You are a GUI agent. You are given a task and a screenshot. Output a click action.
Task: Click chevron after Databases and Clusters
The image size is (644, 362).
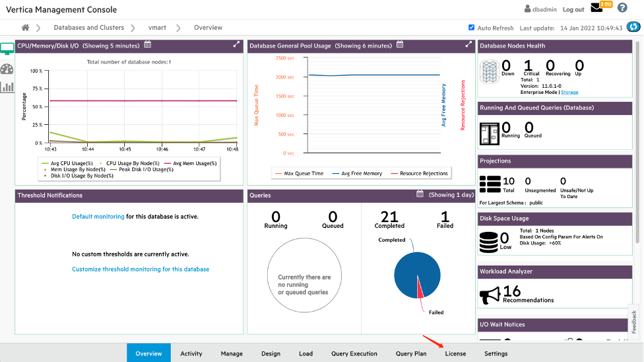tap(133, 28)
